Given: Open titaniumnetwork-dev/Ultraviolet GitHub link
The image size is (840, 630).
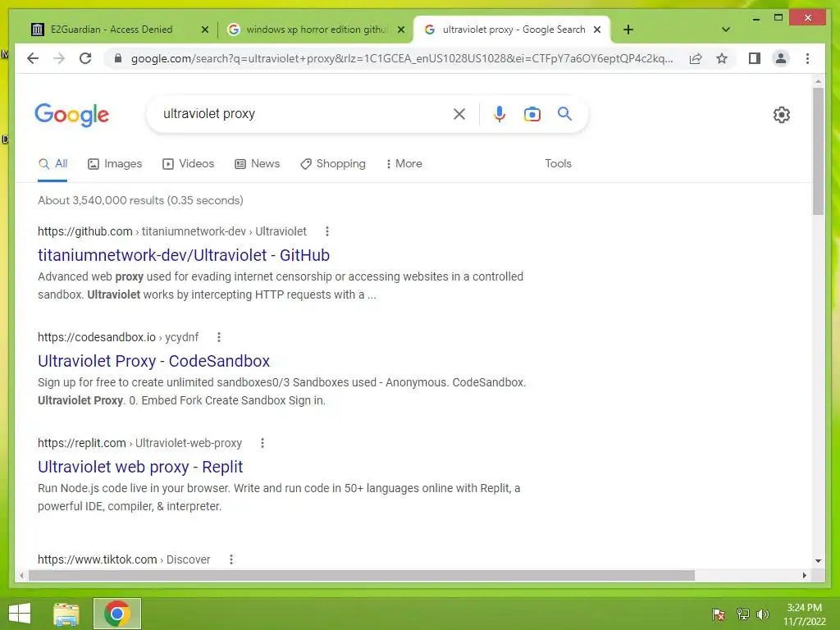Looking at the screenshot, I should click(184, 256).
